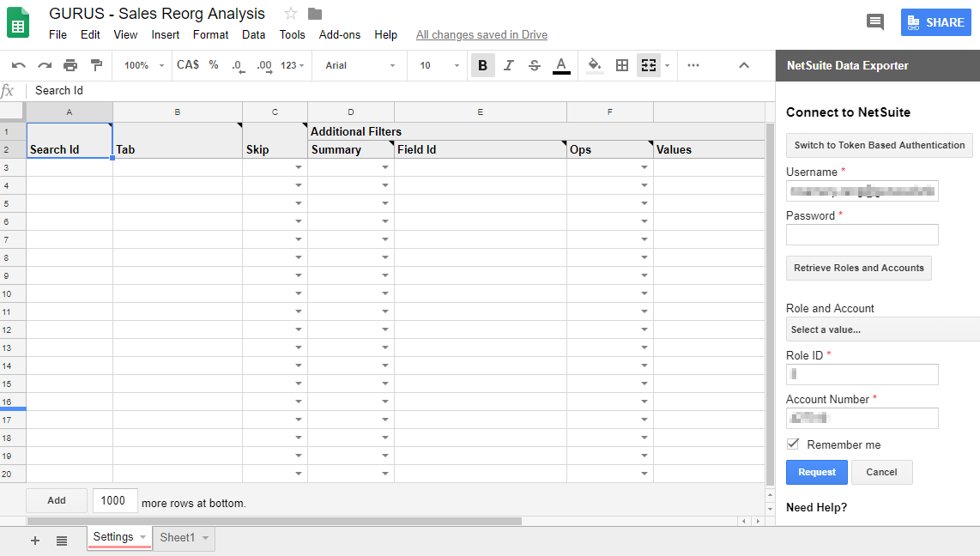Apply Strikethrough formatting
The image size is (980, 556).
click(534, 64)
